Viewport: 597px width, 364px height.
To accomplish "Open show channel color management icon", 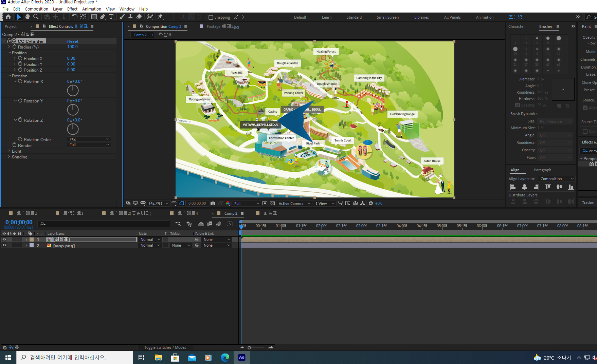I will [x=228, y=204].
